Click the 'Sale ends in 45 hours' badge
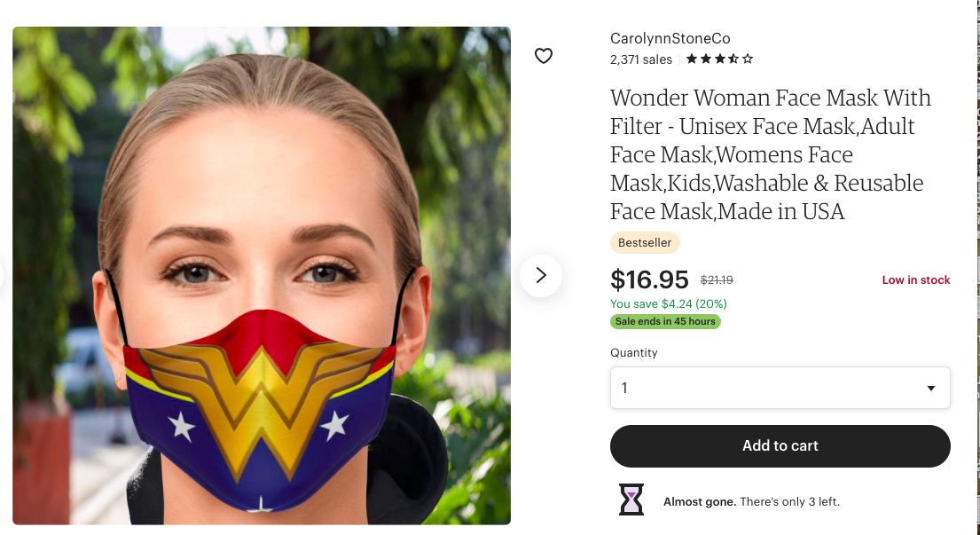Image resolution: width=980 pixels, height=535 pixels. 665,321
